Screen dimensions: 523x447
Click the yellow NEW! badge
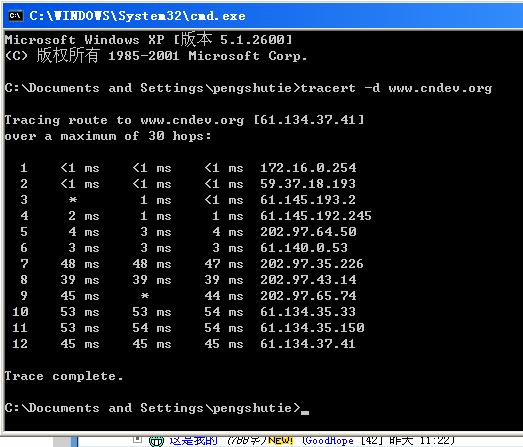[280, 440]
